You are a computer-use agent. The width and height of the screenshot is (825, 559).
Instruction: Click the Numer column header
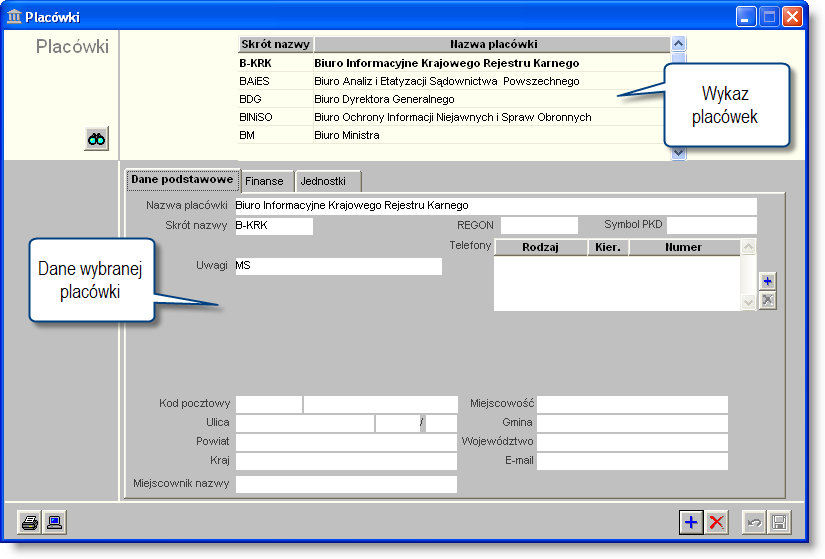tap(684, 247)
